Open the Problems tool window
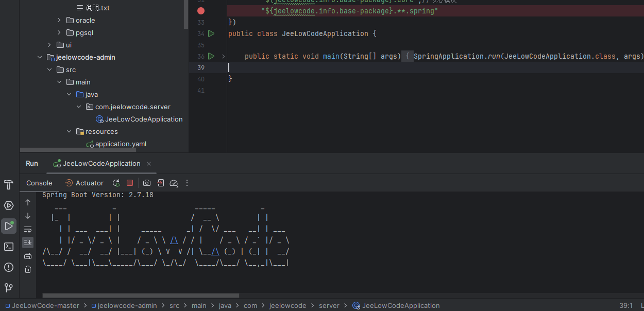This screenshot has height=311, width=644. (9, 267)
